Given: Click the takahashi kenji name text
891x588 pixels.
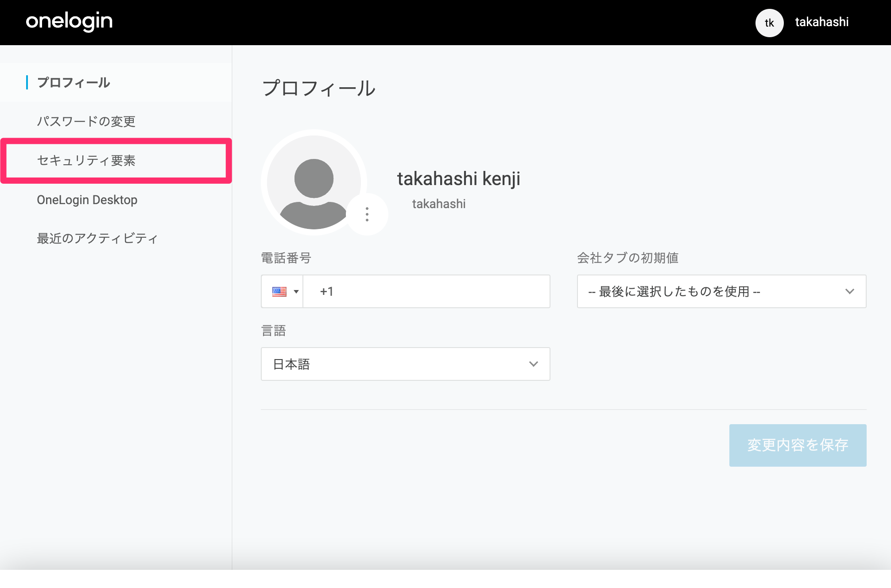Looking at the screenshot, I should tap(458, 179).
